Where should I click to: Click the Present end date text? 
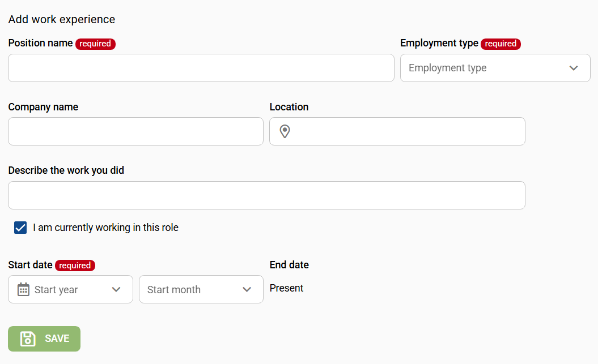coord(286,288)
